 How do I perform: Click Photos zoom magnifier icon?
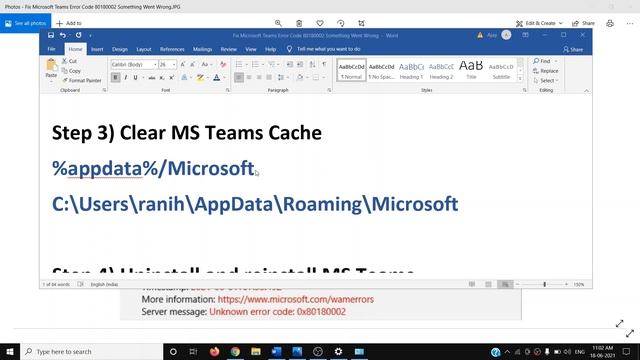point(278,23)
